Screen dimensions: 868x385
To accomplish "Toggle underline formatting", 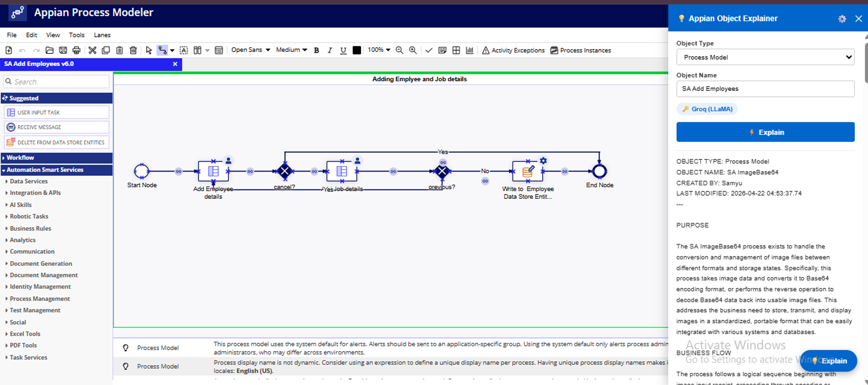I will pos(343,50).
